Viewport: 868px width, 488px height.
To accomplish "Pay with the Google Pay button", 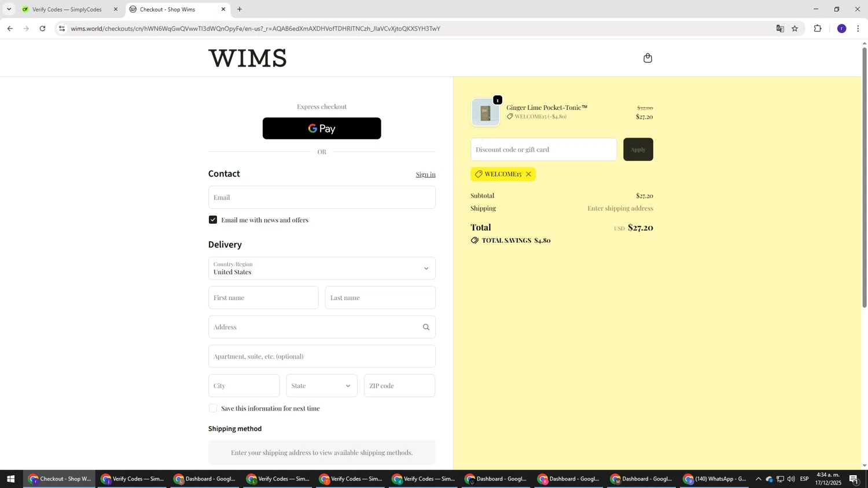I will click(x=322, y=128).
